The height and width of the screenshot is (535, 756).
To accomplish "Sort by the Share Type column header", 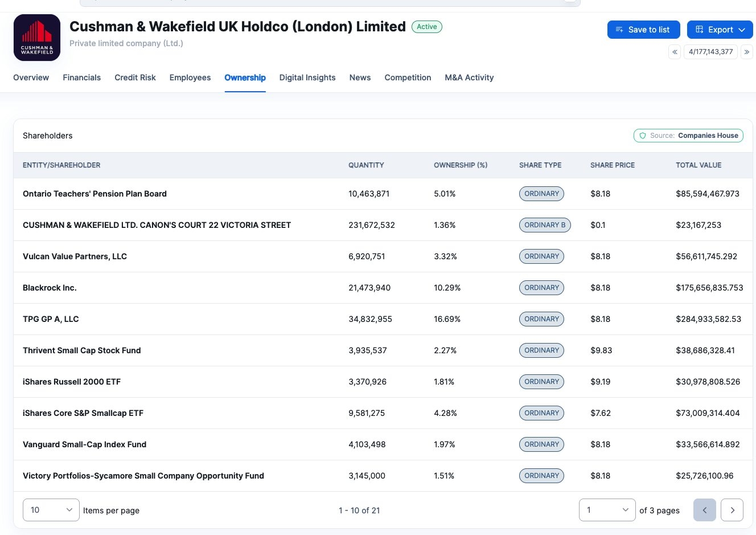I will (540, 165).
